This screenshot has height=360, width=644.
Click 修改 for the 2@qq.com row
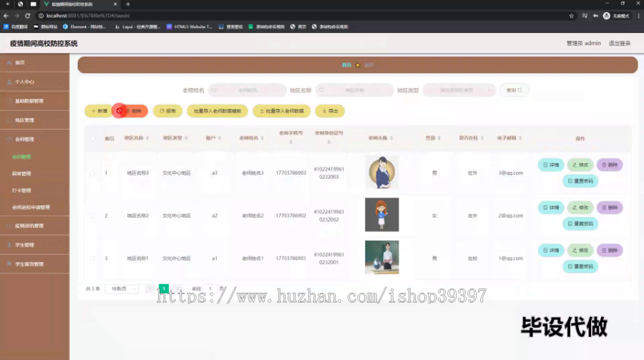(x=580, y=208)
